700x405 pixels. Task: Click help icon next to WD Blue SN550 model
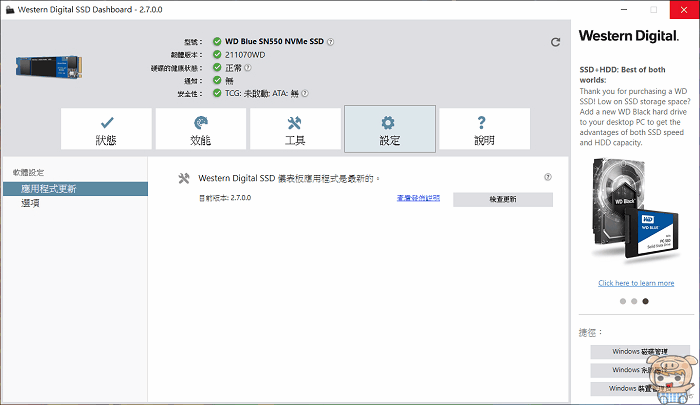pyautogui.click(x=330, y=42)
